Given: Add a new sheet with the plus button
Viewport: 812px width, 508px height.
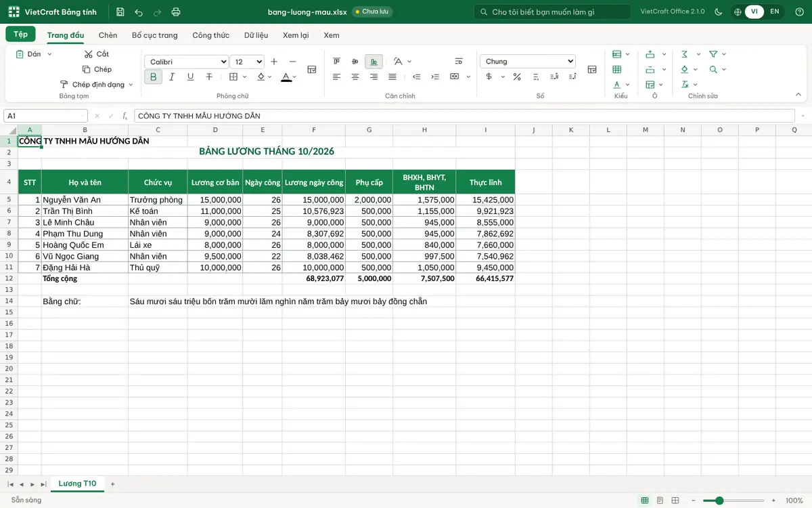Looking at the screenshot, I should (x=113, y=484).
